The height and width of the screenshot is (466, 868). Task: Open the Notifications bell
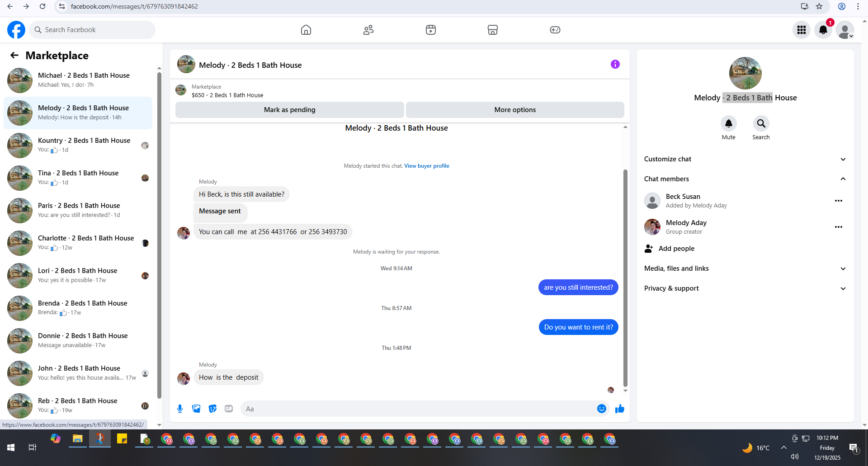click(x=823, y=30)
